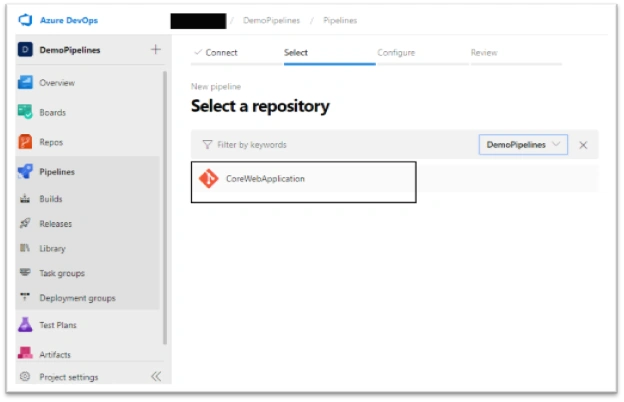Go back to the Connect step
Screen dimensions: 624x402
click(221, 53)
